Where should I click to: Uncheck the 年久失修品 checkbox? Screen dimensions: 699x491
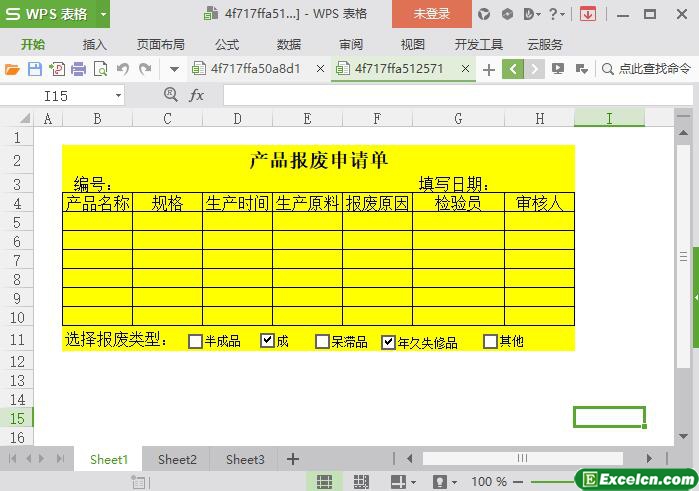pyautogui.click(x=388, y=342)
